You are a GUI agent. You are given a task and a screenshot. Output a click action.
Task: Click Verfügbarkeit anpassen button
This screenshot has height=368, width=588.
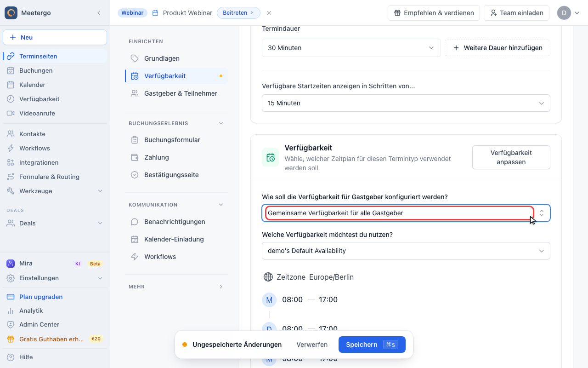coord(511,157)
